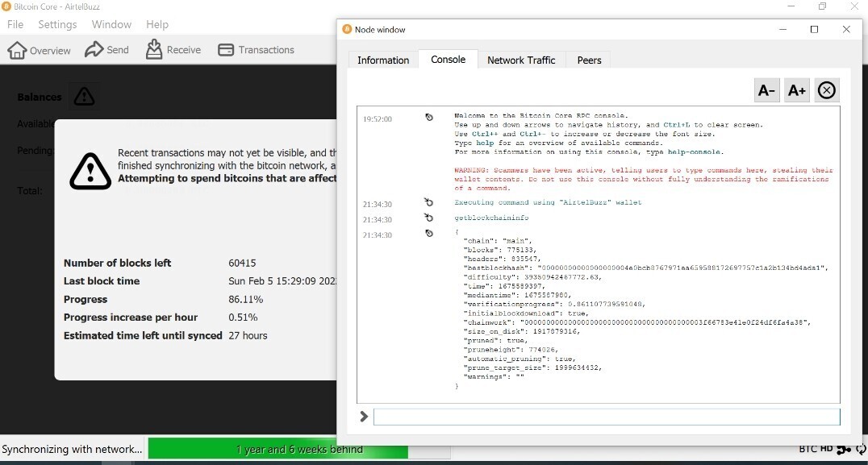The image size is (868, 465).
Task: Click the '1 year and 6 weeks behind' progress bar
Action: (x=299, y=449)
